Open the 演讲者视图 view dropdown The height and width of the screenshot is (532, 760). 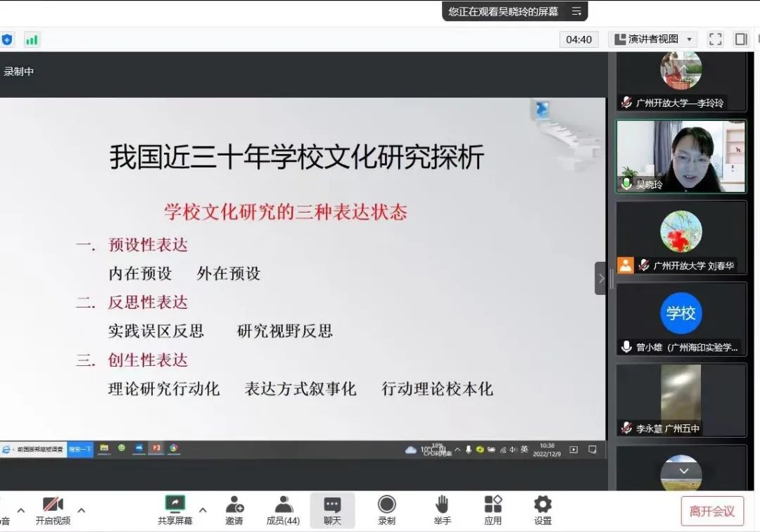click(x=652, y=39)
